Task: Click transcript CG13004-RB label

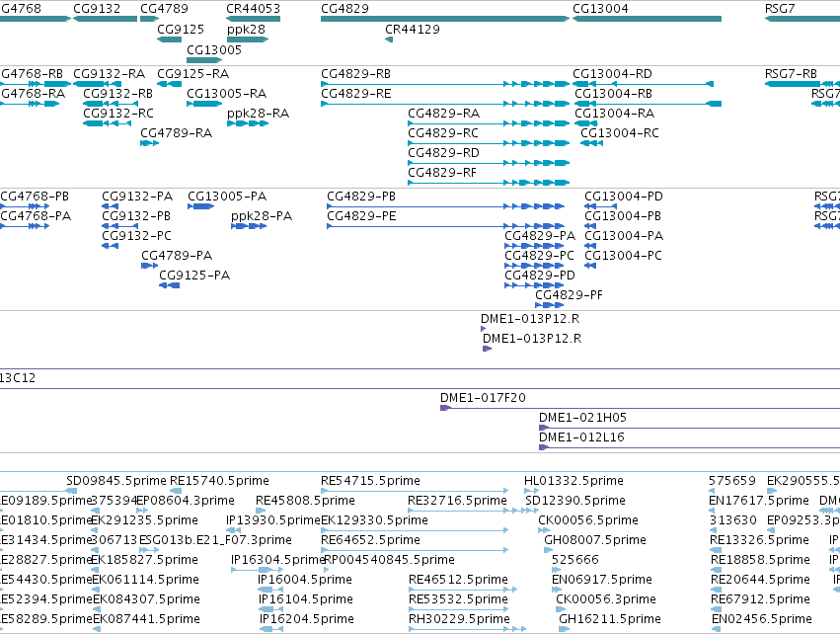Action: [x=613, y=93]
